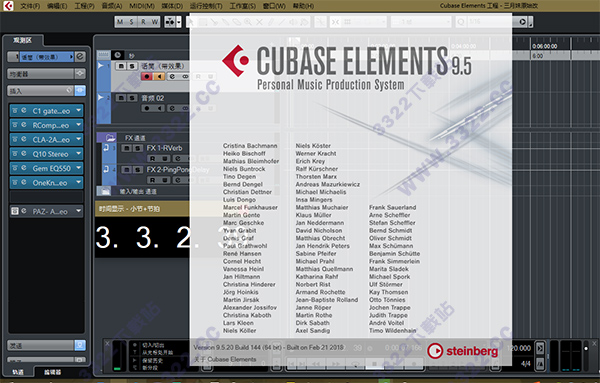Solo the 话筒（带效果）track
This screenshot has height=383, width=600.
pyautogui.click(x=132, y=66)
